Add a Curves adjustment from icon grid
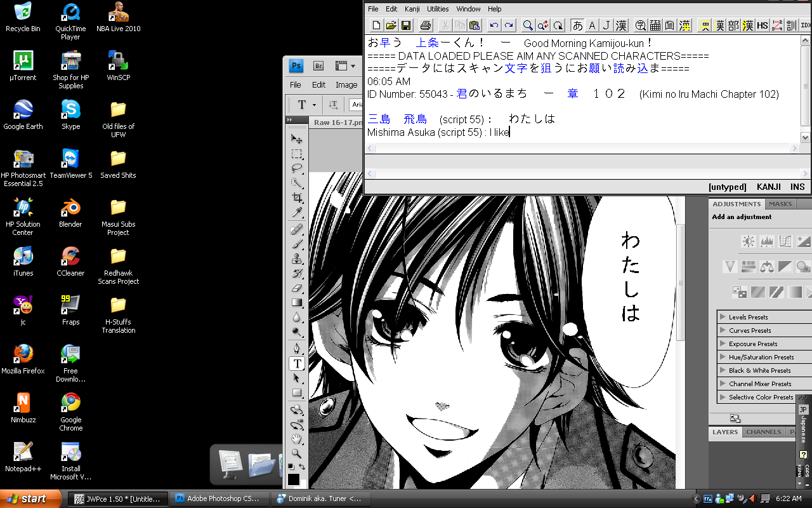The width and height of the screenshot is (812, 508). coord(785,241)
